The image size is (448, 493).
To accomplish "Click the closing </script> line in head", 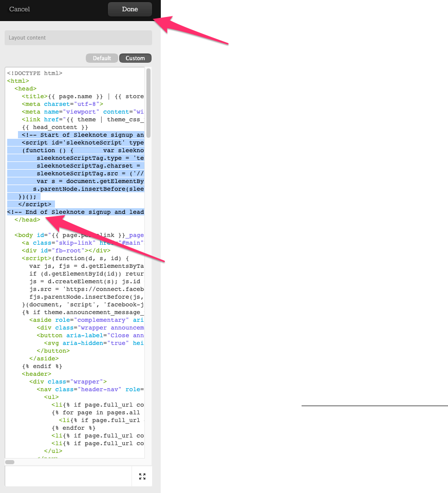I will [34, 204].
